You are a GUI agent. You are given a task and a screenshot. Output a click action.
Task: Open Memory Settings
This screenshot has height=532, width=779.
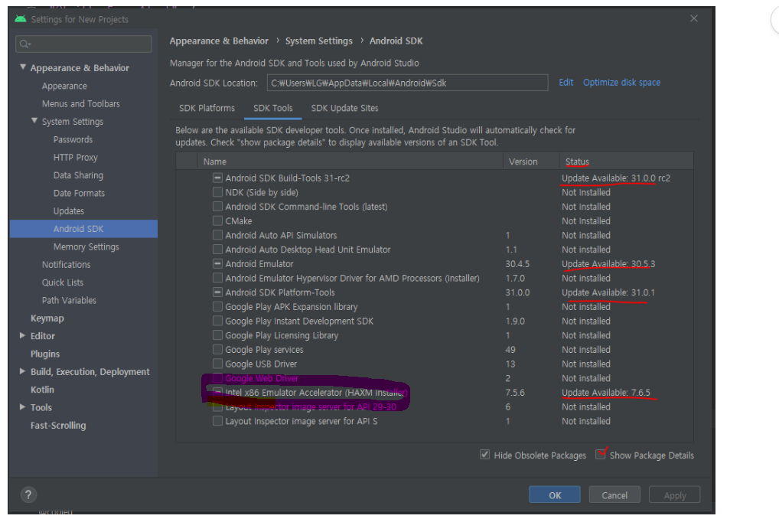click(86, 247)
